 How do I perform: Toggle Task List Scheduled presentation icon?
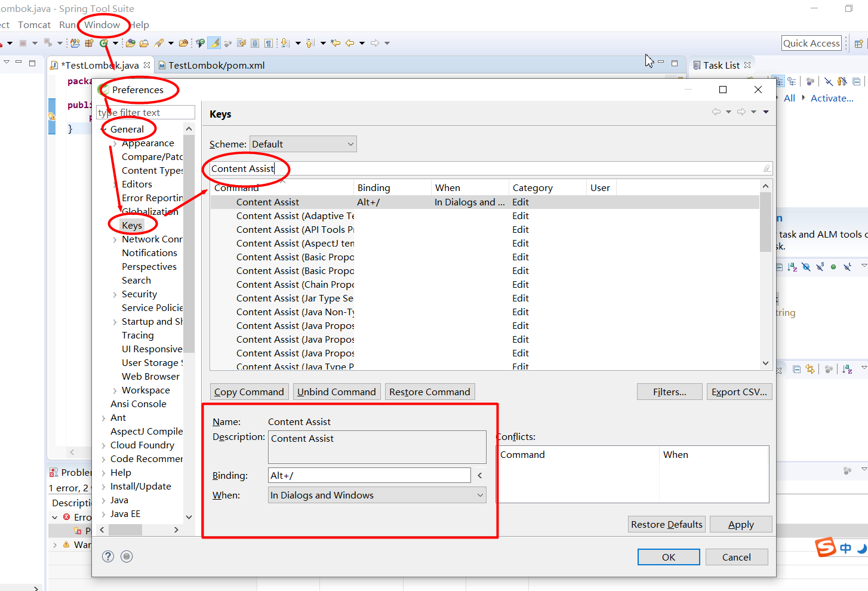coord(792,82)
